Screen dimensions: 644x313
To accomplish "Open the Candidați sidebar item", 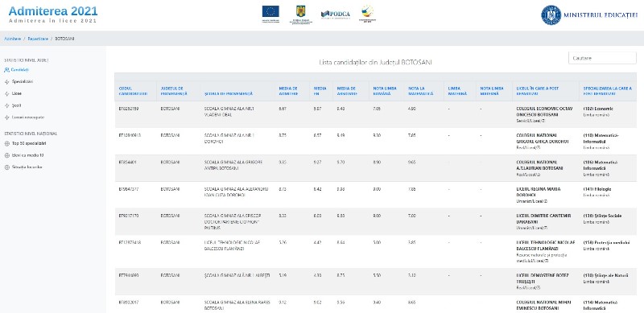I will coord(20,70).
